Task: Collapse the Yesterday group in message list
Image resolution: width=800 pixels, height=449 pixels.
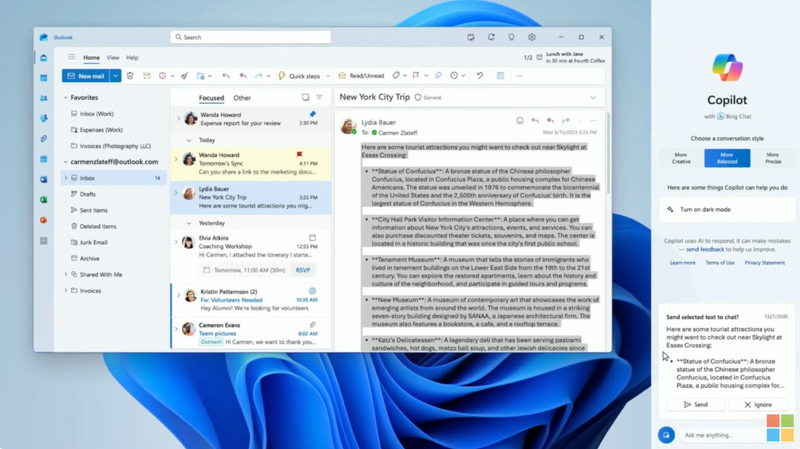Action: tap(189, 223)
